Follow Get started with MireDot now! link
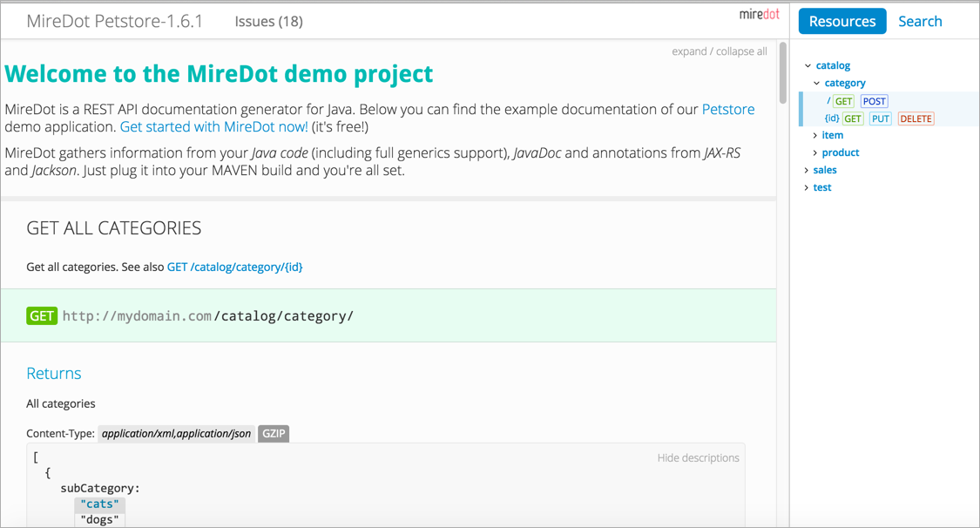This screenshot has width=980, height=528. (x=213, y=127)
